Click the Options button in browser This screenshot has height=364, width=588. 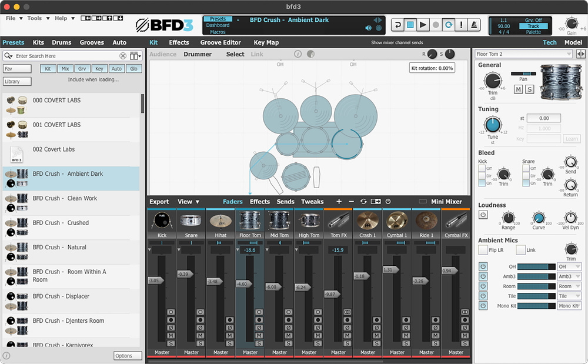128,356
